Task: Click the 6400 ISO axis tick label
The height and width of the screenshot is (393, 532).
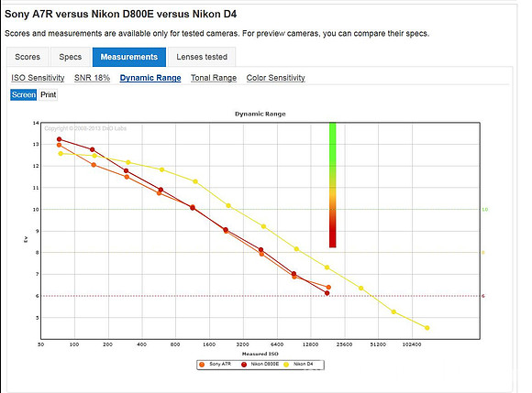Action: [x=277, y=344]
